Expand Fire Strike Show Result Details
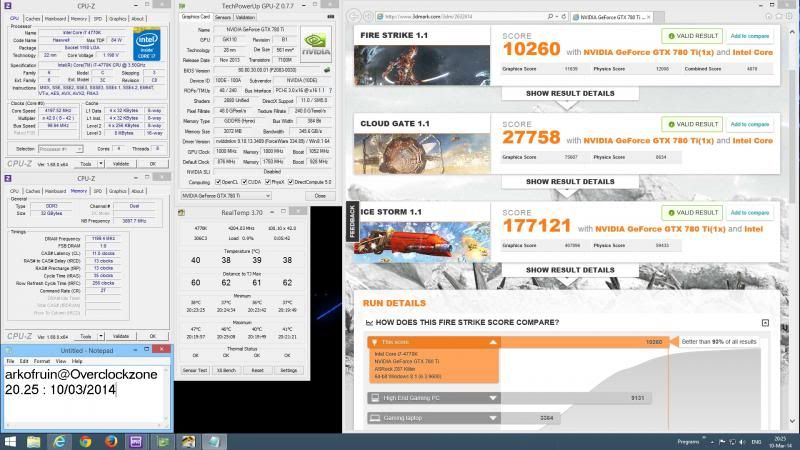The height and width of the screenshot is (450, 800). click(570, 94)
